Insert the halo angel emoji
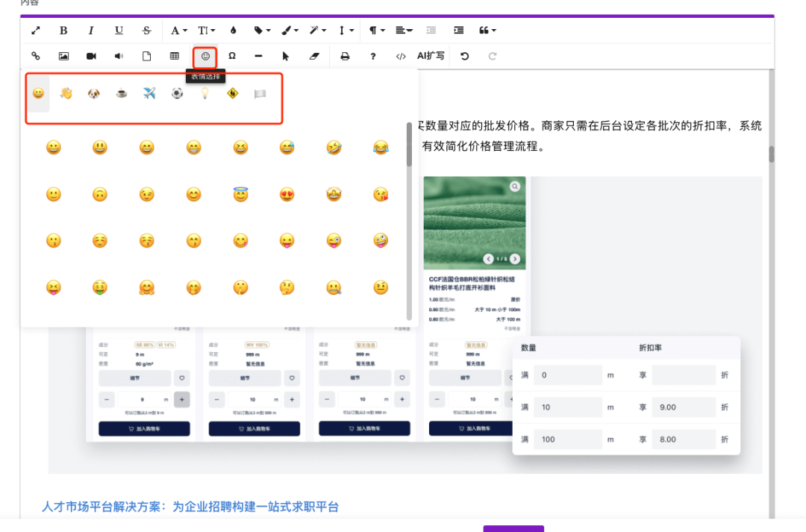The width and height of the screenshot is (806, 532). [240, 194]
